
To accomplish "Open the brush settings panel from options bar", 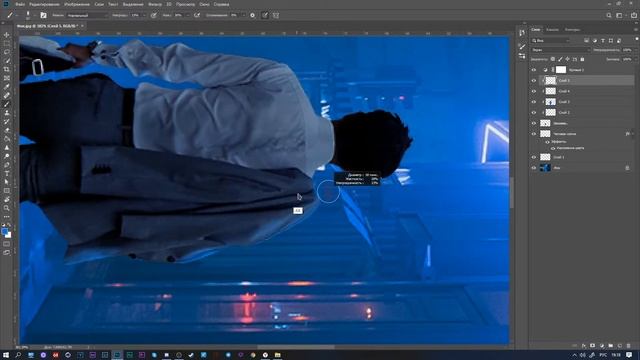I will [43, 15].
